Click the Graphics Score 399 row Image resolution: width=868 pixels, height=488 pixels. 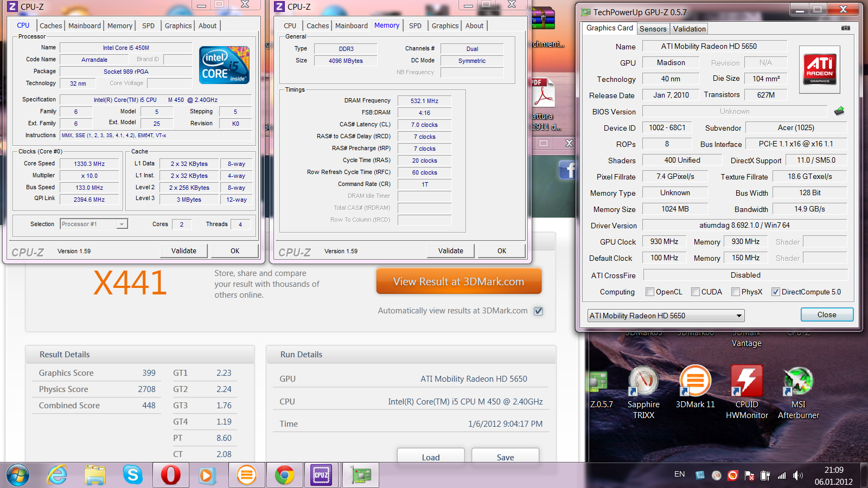[x=97, y=373]
